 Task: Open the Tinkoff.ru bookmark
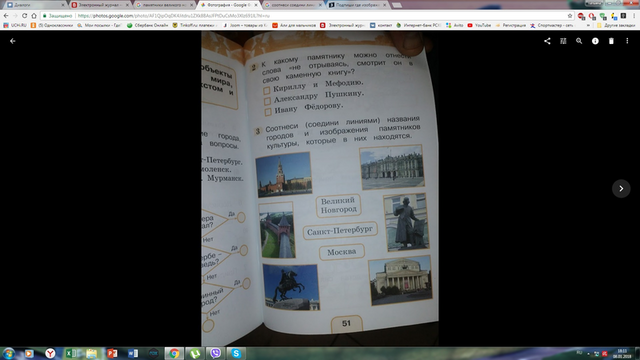pyautogui.click(x=195, y=25)
